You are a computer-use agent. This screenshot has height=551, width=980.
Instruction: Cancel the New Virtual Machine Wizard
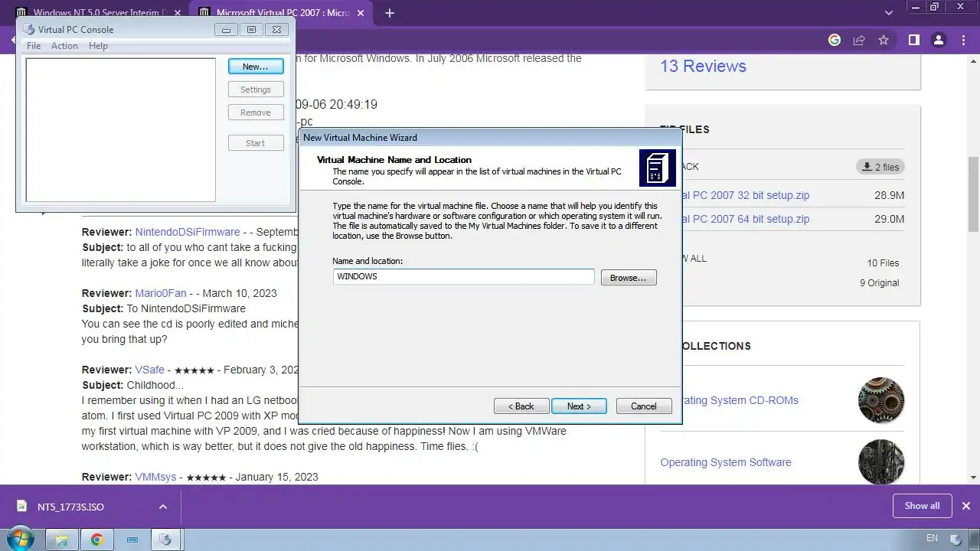tap(644, 406)
